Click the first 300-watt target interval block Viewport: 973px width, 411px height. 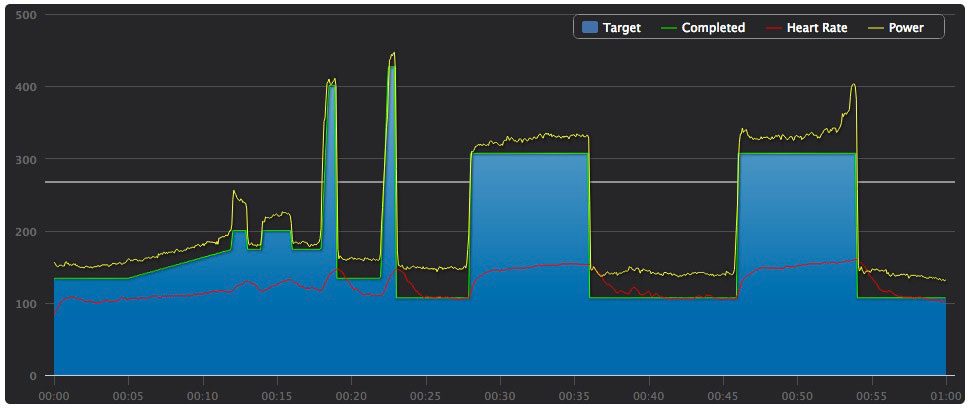[529, 264]
